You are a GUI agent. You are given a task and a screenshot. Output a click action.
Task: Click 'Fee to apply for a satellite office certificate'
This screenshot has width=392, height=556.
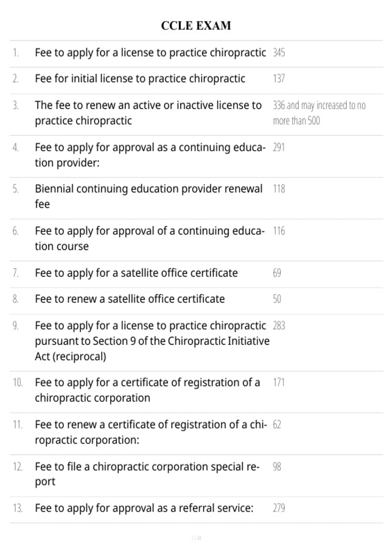click(136, 273)
